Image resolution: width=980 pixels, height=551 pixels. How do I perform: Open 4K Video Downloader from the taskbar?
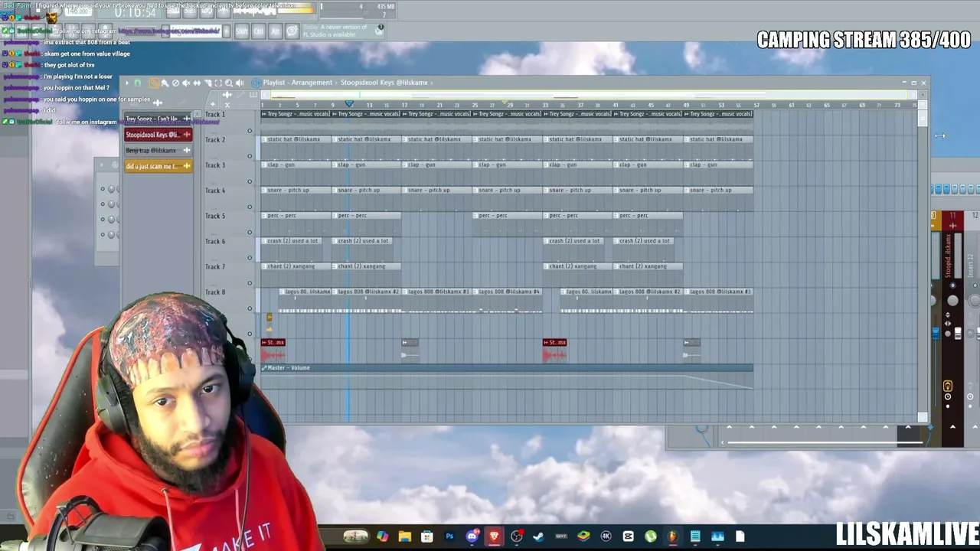[x=606, y=536]
